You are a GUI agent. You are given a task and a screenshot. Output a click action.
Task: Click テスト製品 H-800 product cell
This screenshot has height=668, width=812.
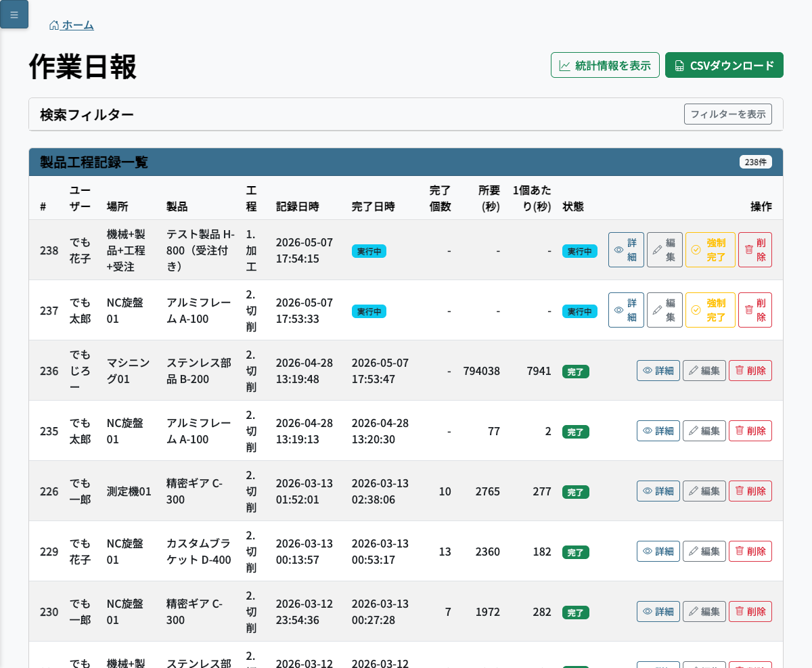click(x=201, y=250)
